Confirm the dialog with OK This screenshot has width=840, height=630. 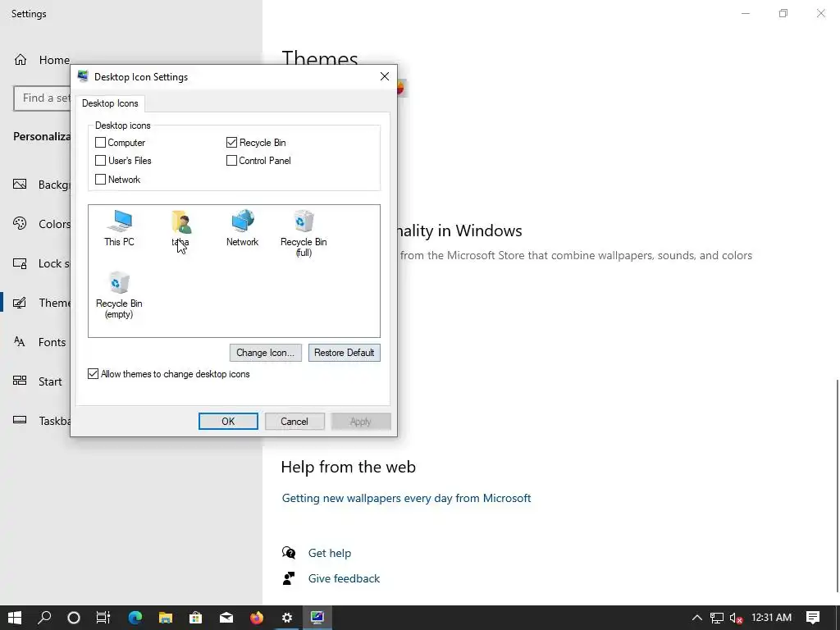pos(228,421)
